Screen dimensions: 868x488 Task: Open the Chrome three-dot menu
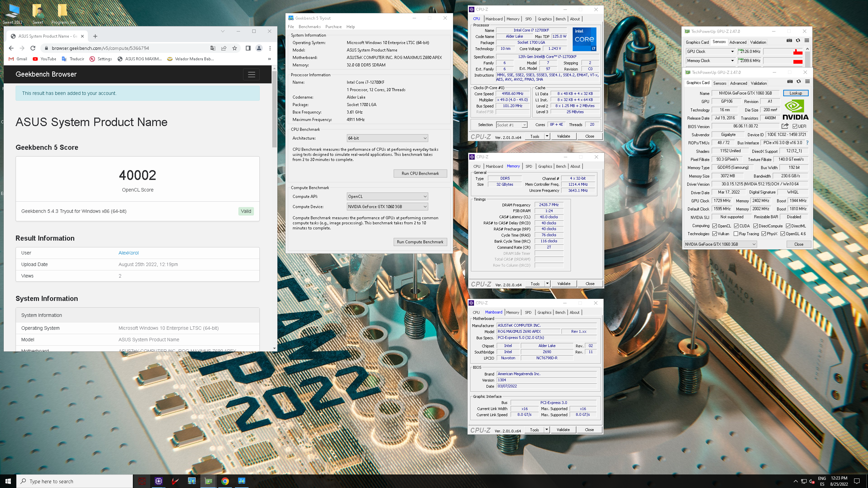click(x=270, y=48)
